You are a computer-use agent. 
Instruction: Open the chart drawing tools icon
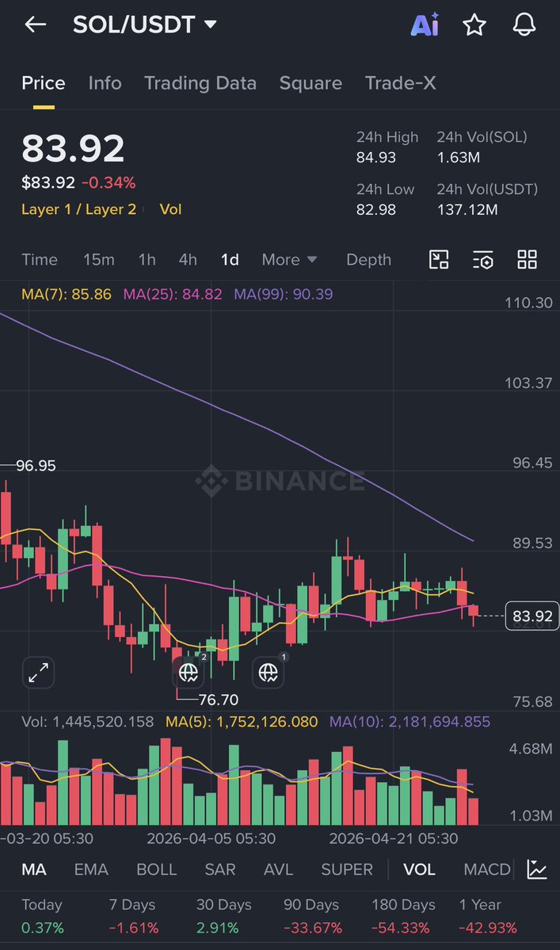[439, 259]
